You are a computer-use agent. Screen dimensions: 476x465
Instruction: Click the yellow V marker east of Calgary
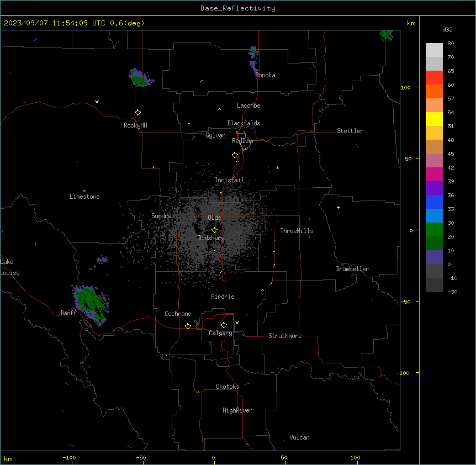tap(237, 323)
